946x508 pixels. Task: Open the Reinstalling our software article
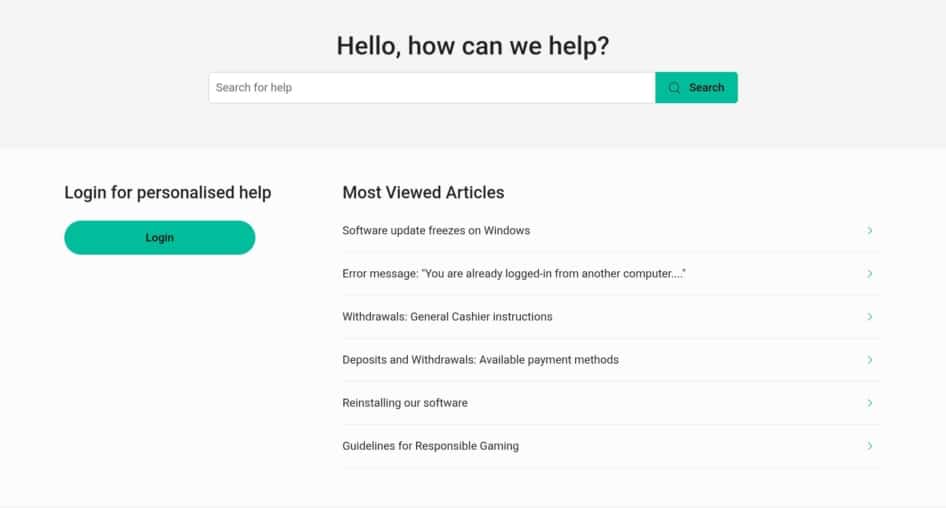(x=405, y=402)
